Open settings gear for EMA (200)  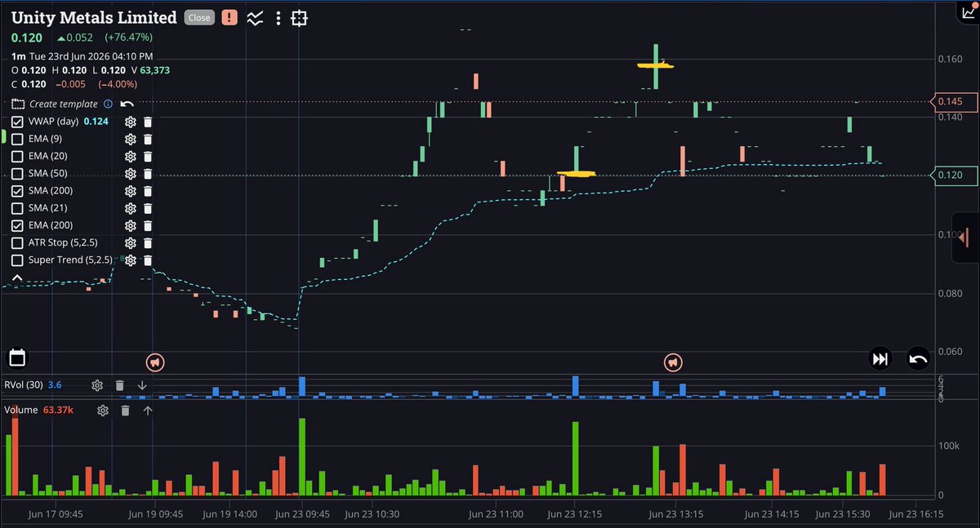[x=130, y=225]
